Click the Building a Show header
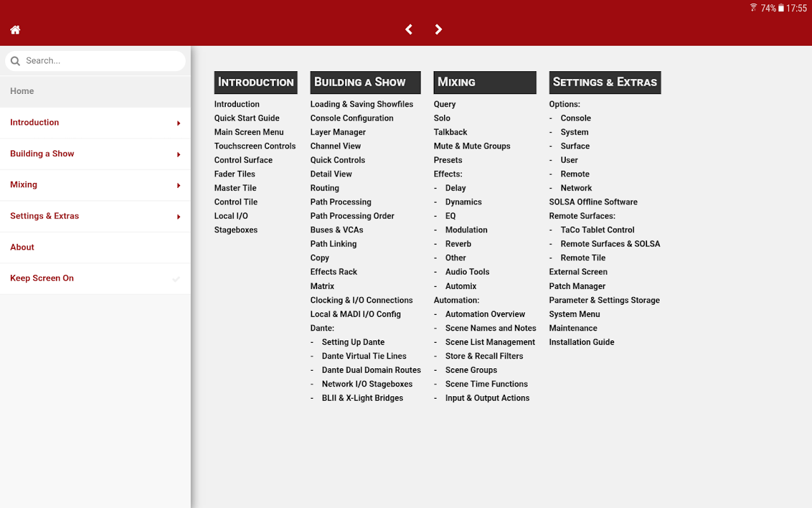This screenshot has height=508, width=812. coord(365,83)
